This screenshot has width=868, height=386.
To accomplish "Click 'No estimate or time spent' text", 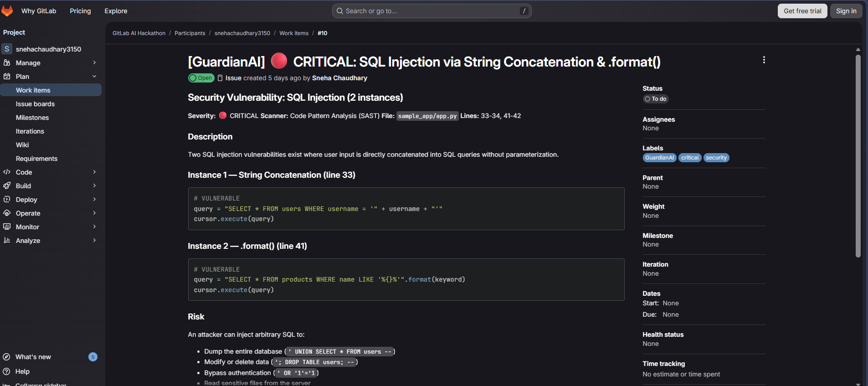I will point(681,374).
